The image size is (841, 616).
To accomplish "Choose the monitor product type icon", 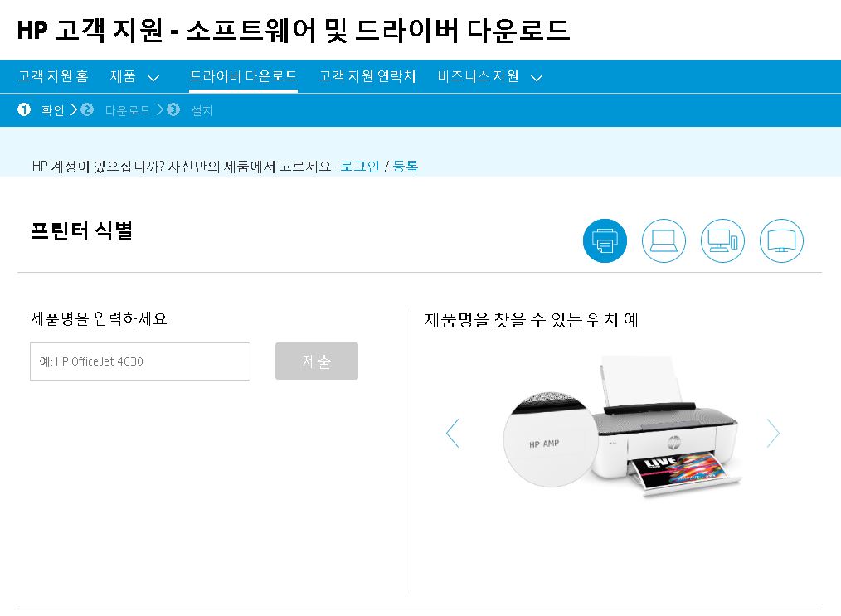I will pos(781,240).
